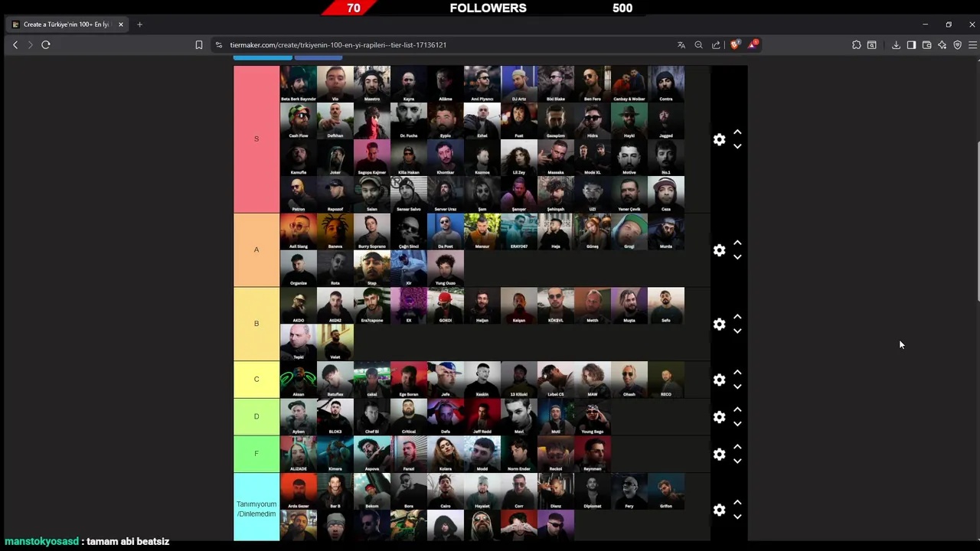Image resolution: width=980 pixels, height=551 pixels.
Task: Click the share page icon
Action: point(716,45)
